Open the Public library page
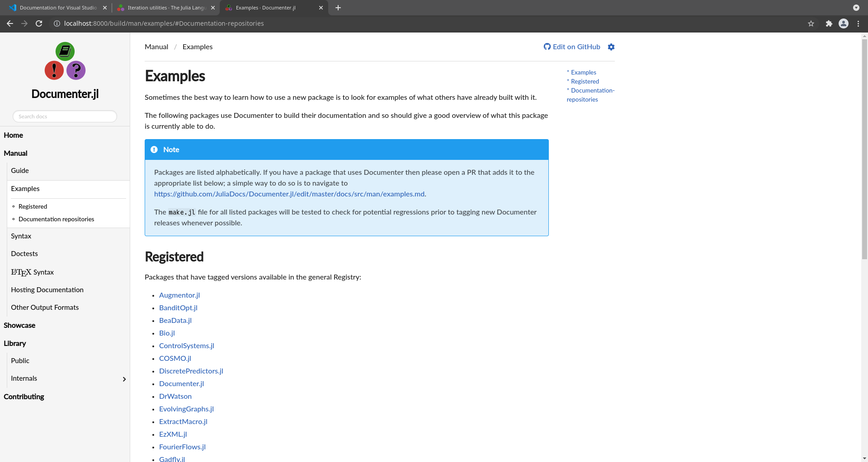Image resolution: width=868 pixels, height=462 pixels. pyautogui.click(x=20, y=361)
